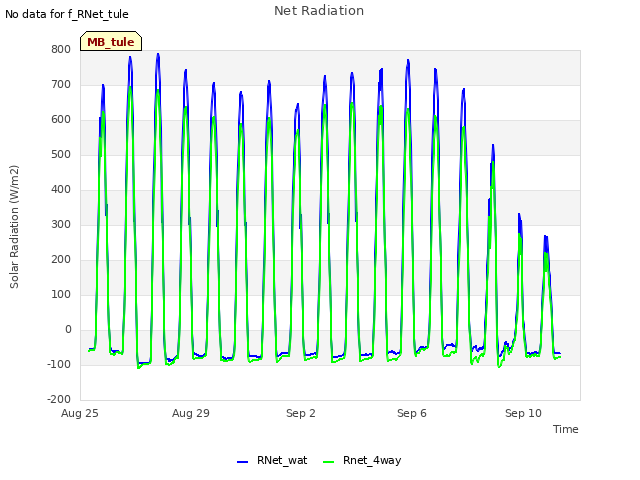Viewport: 640px width, 480px height.
Task: Click the 800 y-axis tick label
Action: tap(61, 49)
